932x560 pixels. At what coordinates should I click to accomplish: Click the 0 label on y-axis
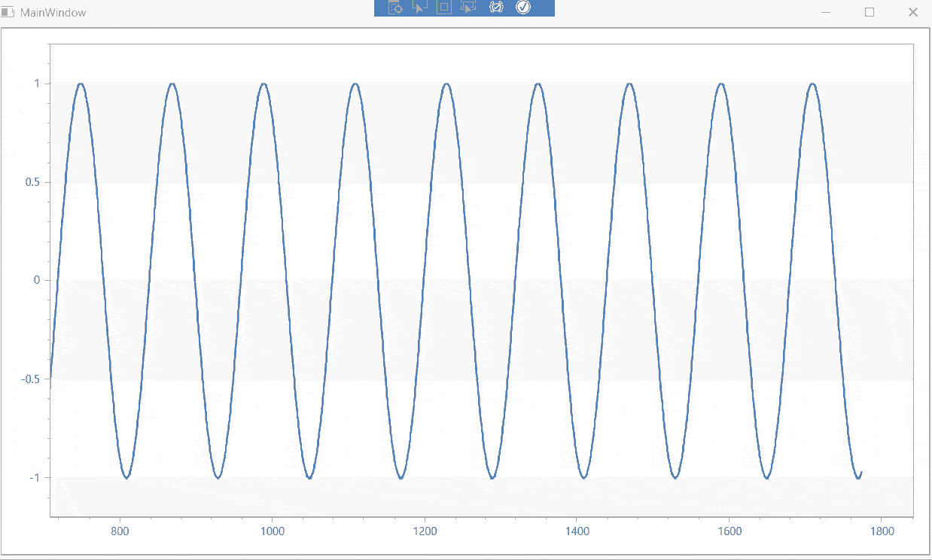(x=37, y=280)
